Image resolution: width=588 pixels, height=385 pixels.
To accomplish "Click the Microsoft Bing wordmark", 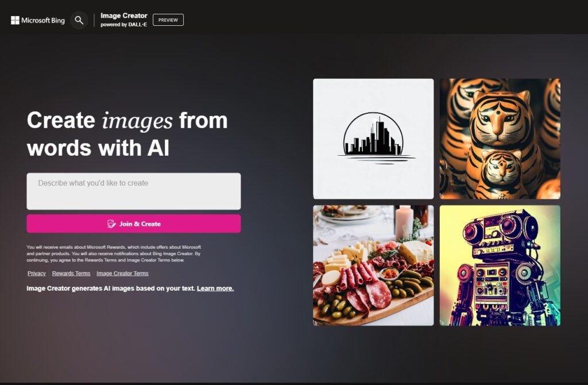I will click(x=43, y=20).
